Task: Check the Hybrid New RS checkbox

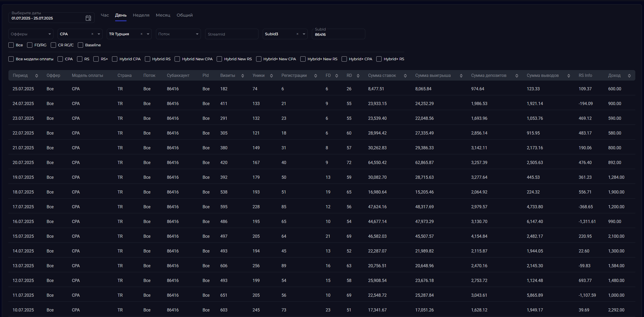Action: tap(219, 59)
